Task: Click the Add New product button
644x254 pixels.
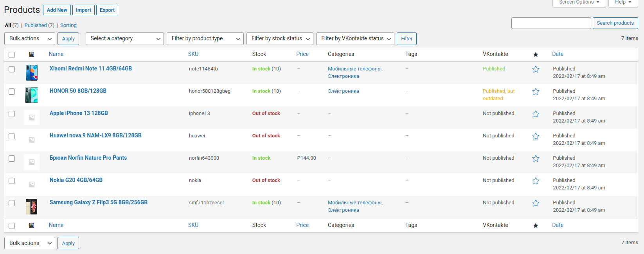Action: [57, 10]
